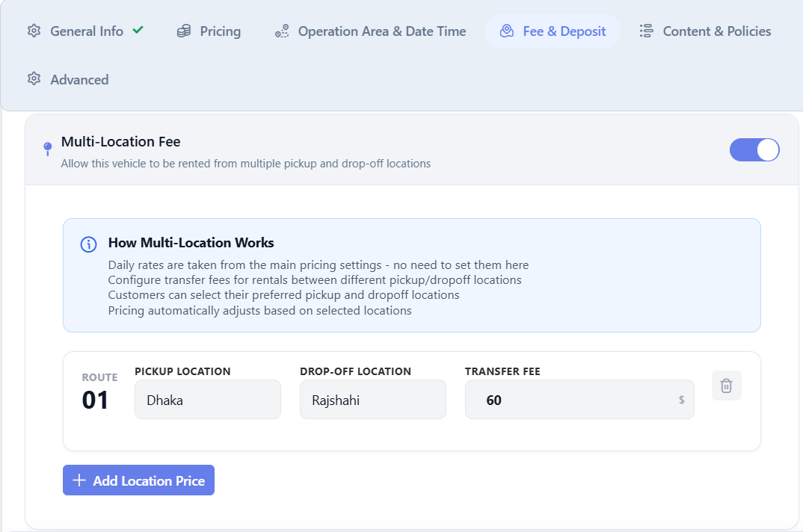This screenshot has height=532, width=803.
Task: Click the dollar sign in Transfer Fee field
Action: click(x=682, y=400)
